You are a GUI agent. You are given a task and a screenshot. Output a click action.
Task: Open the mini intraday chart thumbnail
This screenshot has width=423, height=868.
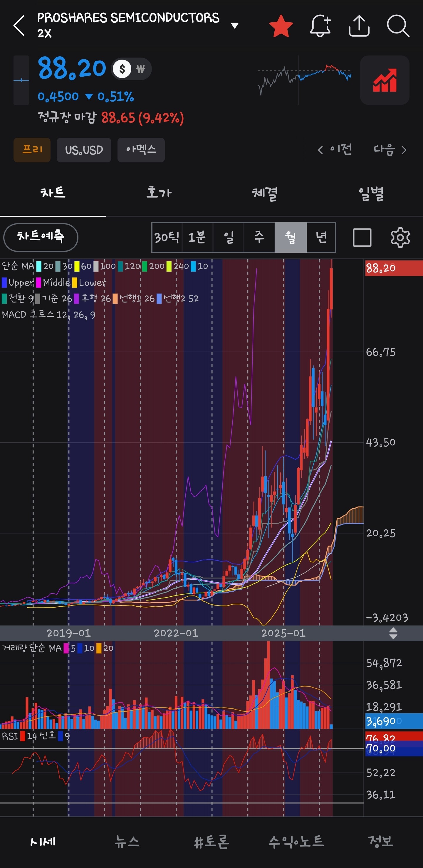coord(304,80)
